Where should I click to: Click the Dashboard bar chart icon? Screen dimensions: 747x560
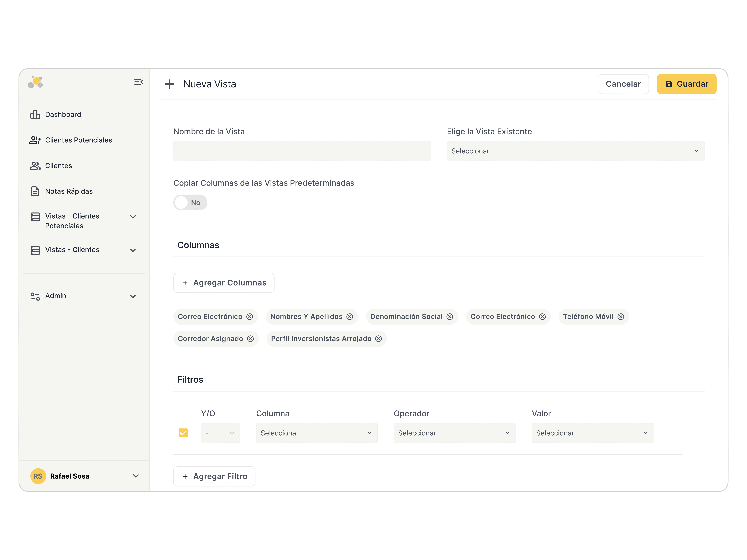point(35,114)
